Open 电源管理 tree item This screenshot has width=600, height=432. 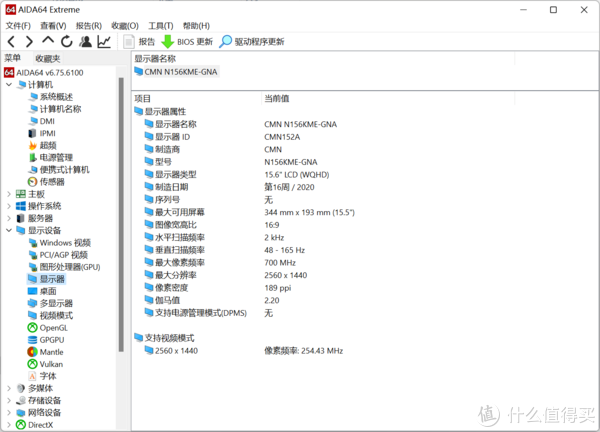pos(51,158)
